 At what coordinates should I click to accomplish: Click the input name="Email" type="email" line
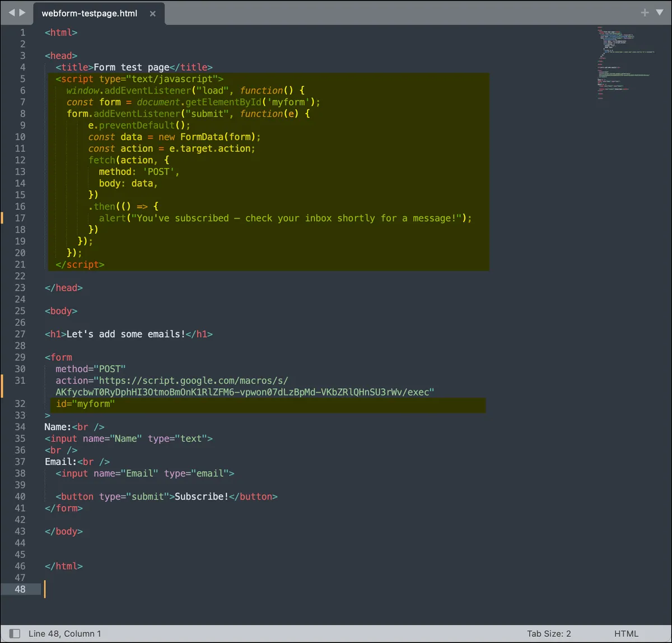145,473
